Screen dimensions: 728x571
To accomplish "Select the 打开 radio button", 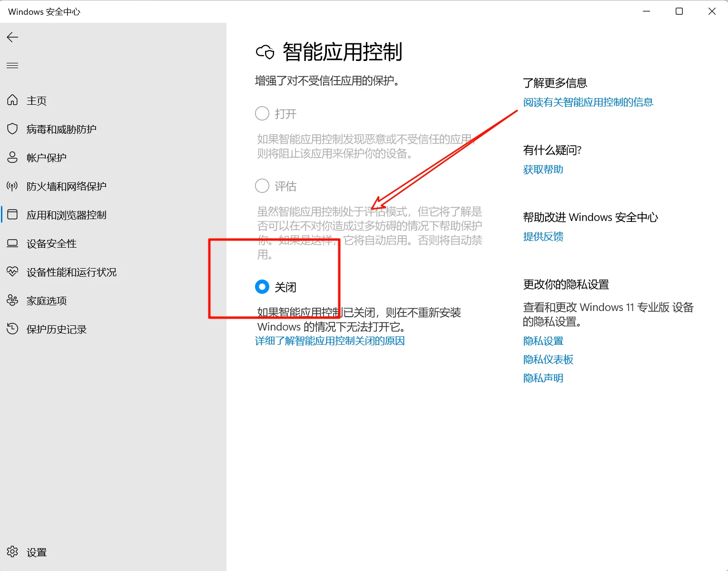I will [262, 114].
